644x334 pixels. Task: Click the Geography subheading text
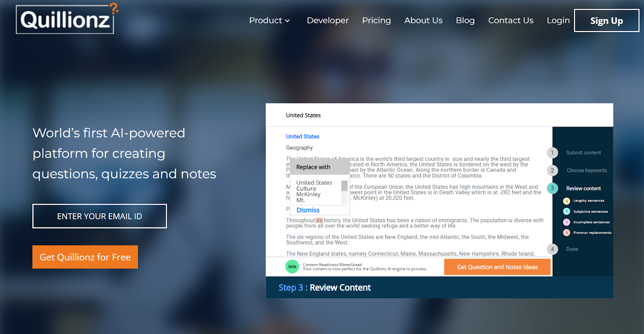(x=299, y=148)
